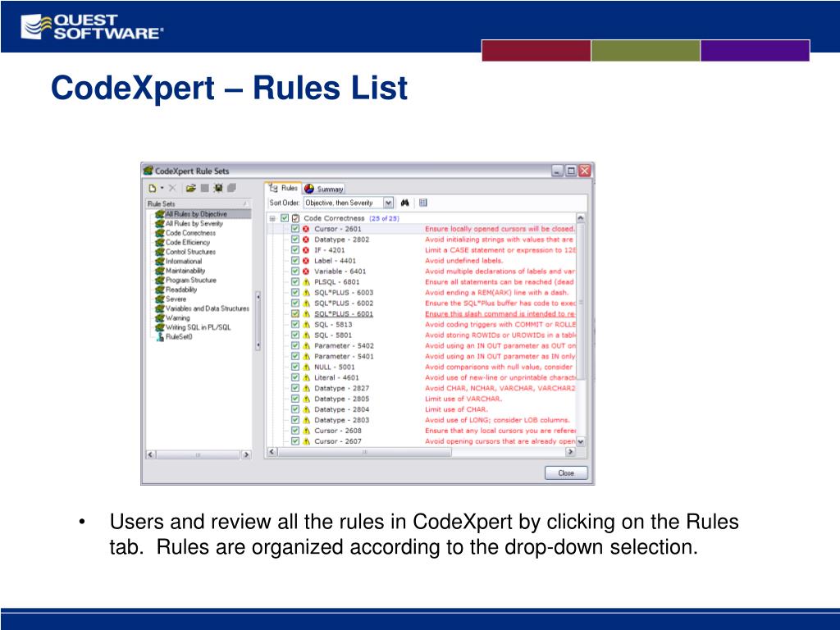This screenshot has height=630, width=840.
Task: Click the red severe icon for Variable - 6401
Action: coord(306,272)
